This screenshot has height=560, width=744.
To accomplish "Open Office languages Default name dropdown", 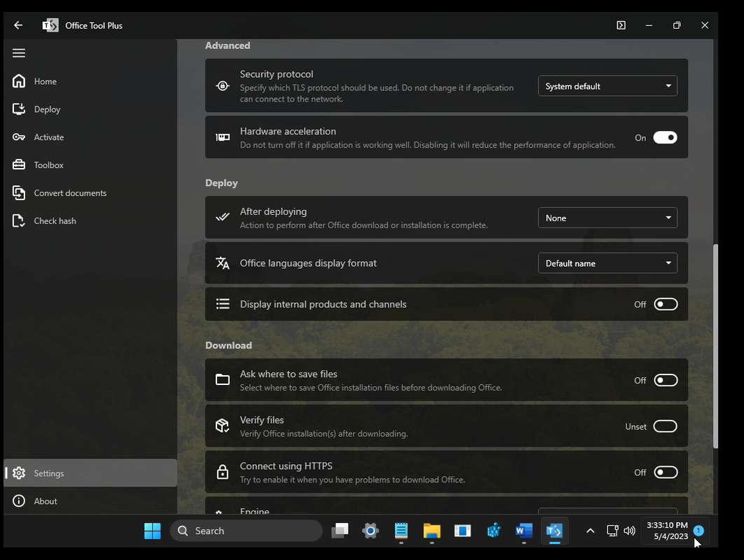I will (607, 262).
